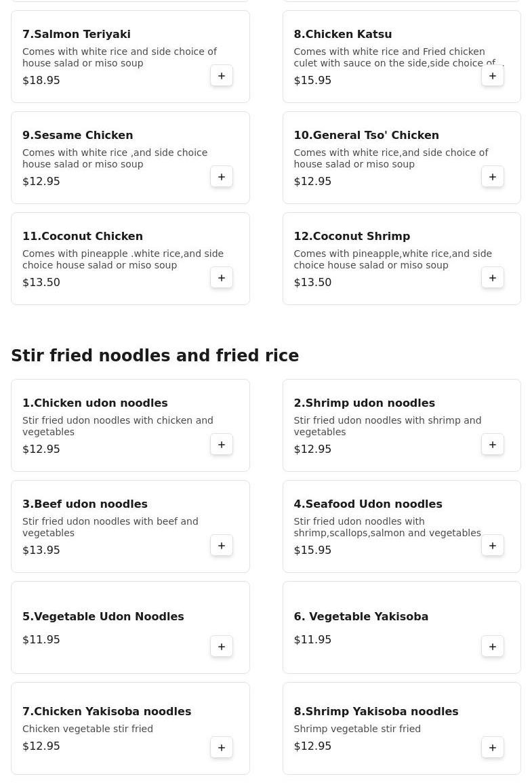Add Shrimp Yakisoba noodles to cart
This screenshot has height=783, width=532.
point(493,748)
